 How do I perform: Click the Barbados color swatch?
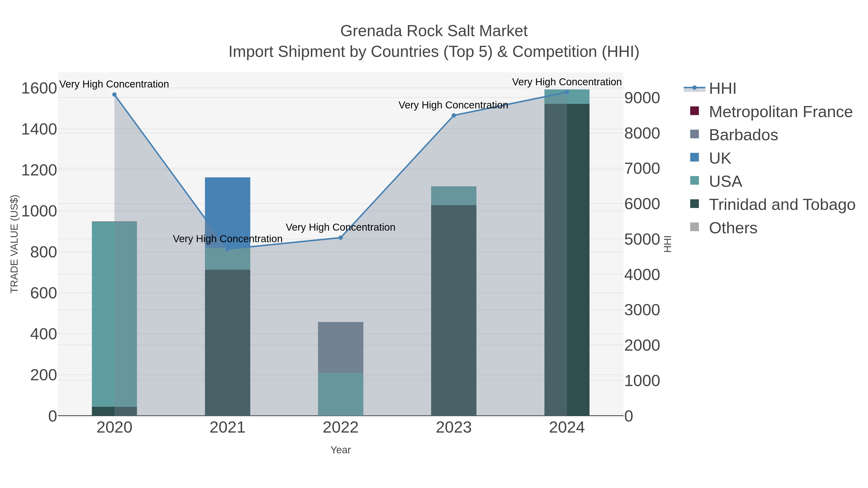(x=694, y=134)
